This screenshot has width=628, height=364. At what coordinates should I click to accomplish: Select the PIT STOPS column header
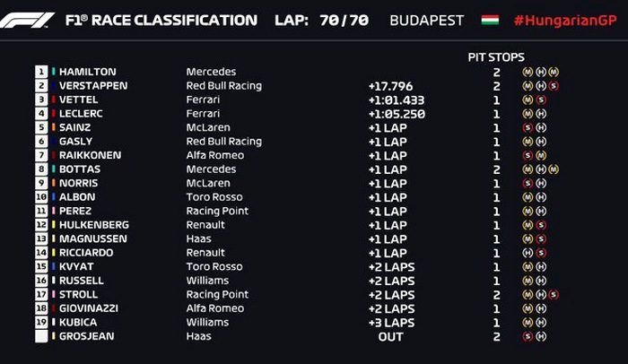point(496,56)
